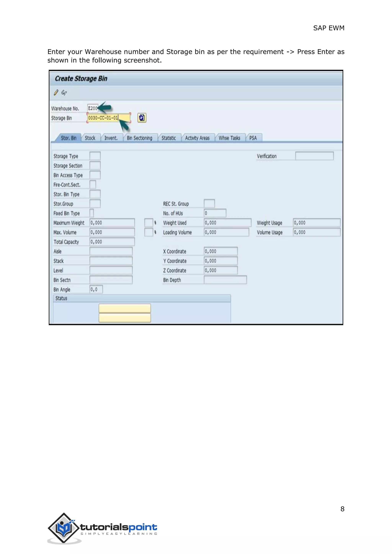
Task: Click the Fire-Cont.Sect. box
Action: point(93,185)
